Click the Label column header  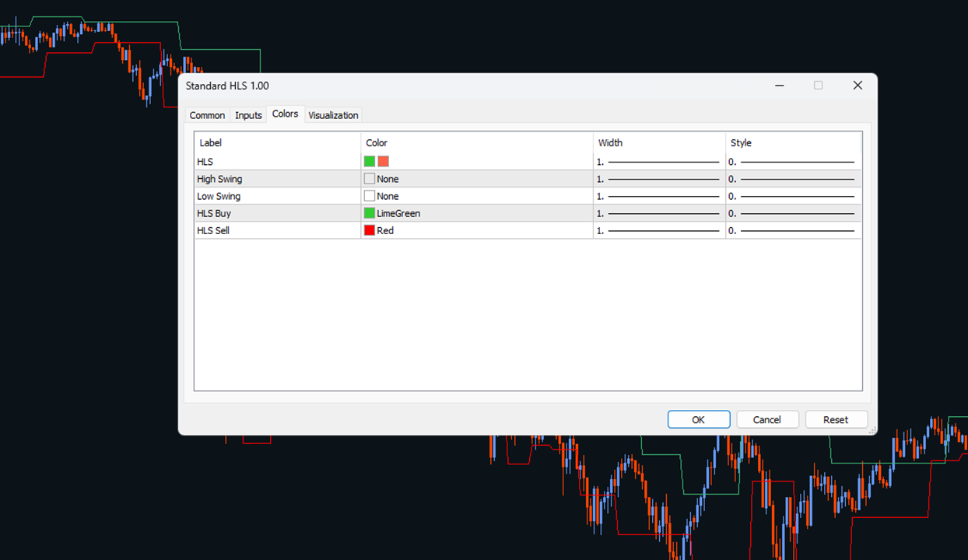point(209,142)
